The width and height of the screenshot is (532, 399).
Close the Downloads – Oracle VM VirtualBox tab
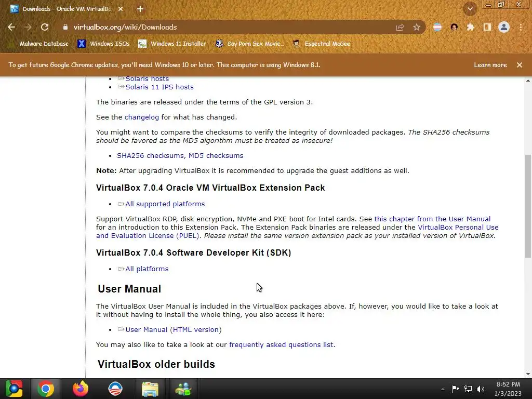coord(121,9)
